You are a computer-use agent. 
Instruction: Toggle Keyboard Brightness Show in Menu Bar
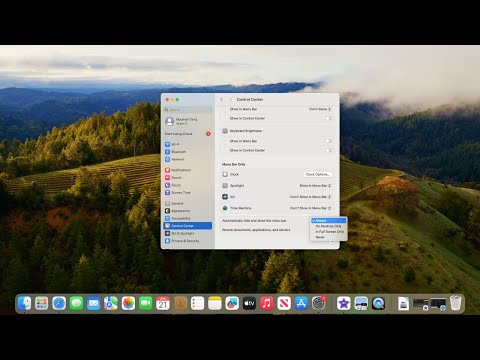tap(328, 141)
